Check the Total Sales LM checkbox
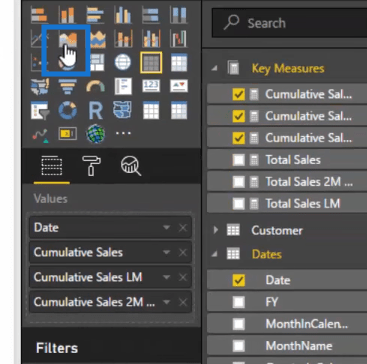 pos(239,203)
